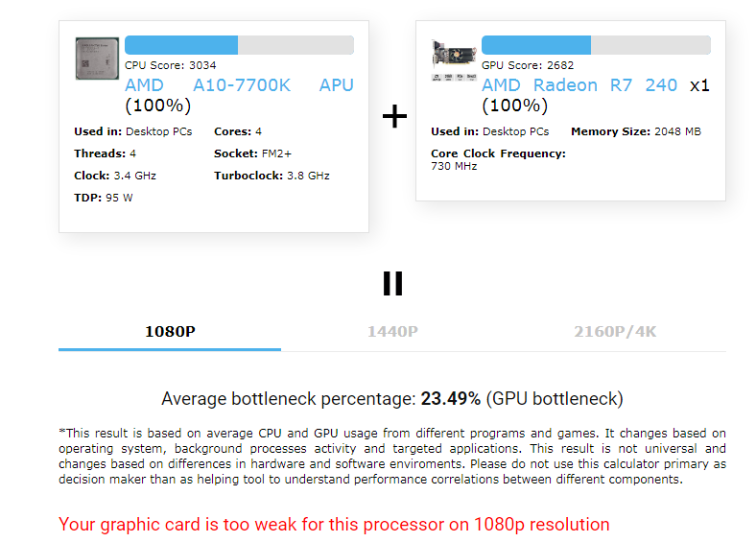Image resolution: width=756 pixels, height=542 pixels.
Task: Click the red graphic card too weak warning
Action: (334, 524)
